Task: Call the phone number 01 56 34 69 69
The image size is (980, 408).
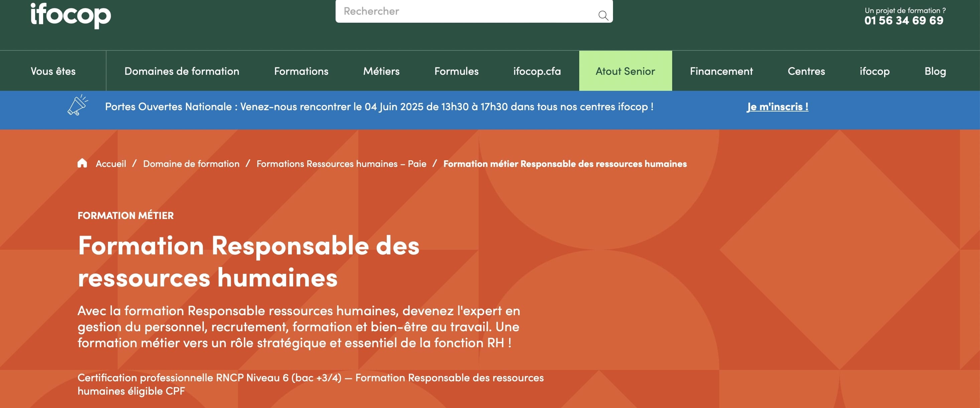Action: [x=904, y=20]
